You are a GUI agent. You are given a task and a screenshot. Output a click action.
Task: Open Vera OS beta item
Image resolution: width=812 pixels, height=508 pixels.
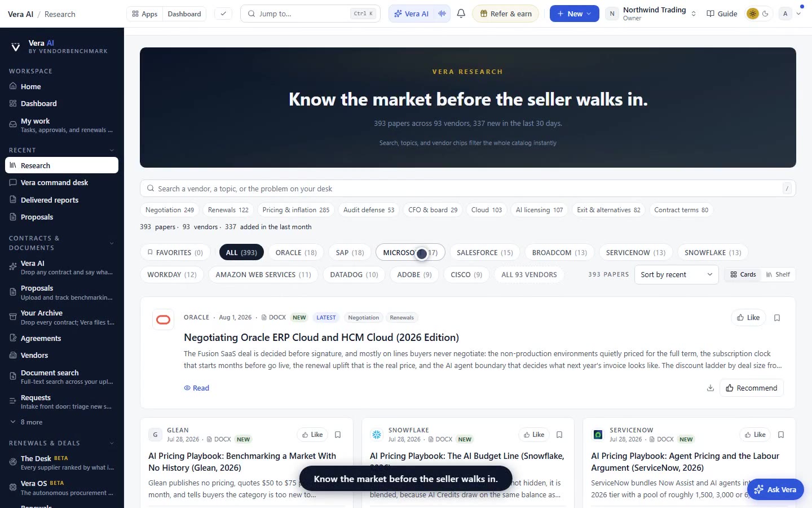pos(62,488)
